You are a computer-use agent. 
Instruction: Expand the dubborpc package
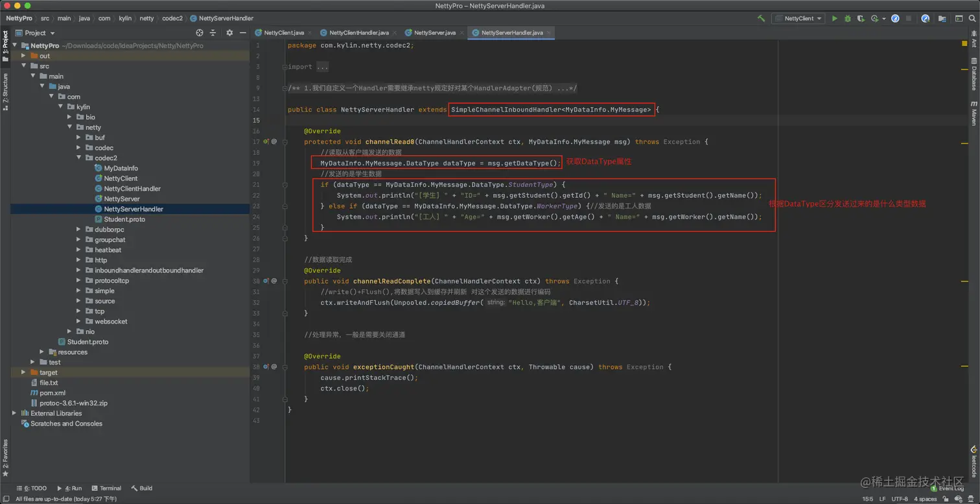pos(79,230)
